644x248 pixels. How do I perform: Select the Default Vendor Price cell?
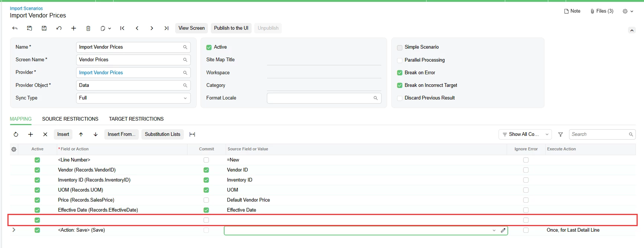pyautogui.click(x=366, y=200)
